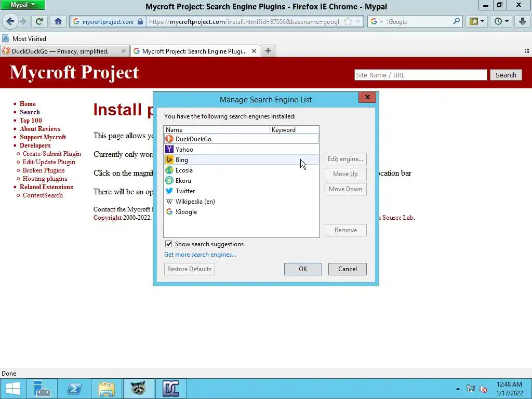Open PowerShell taskbar icon
This screenshot has height=399, width=532.
(74, 389)
